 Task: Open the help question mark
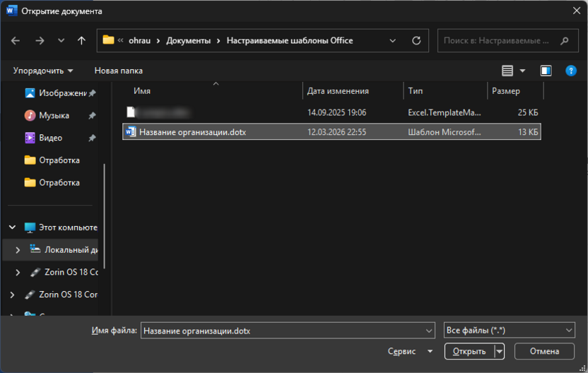pyautogui.click(x=571, y=71)
